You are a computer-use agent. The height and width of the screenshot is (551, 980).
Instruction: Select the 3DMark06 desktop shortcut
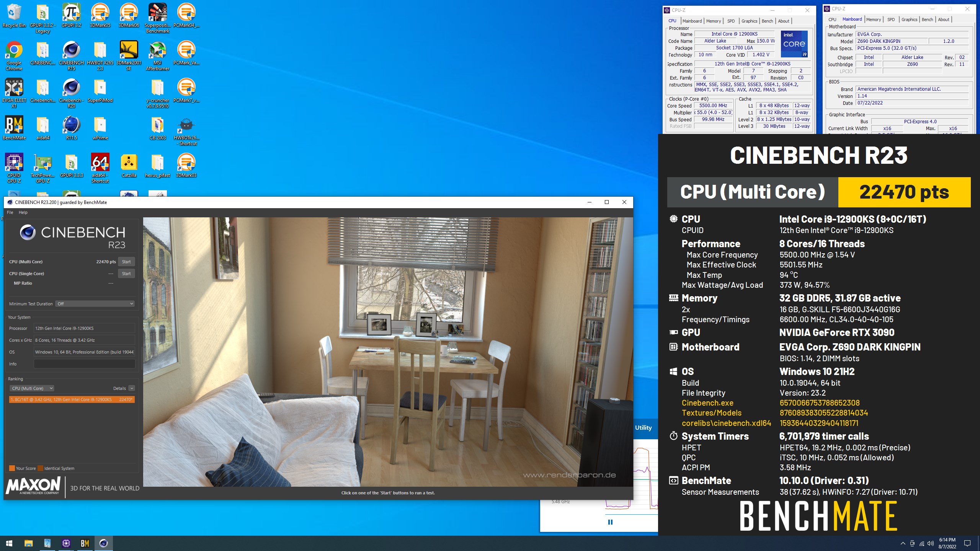click(129, 16)
